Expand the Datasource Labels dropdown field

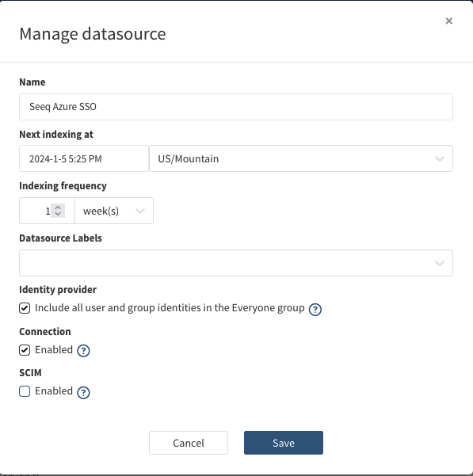coord(236,263)
